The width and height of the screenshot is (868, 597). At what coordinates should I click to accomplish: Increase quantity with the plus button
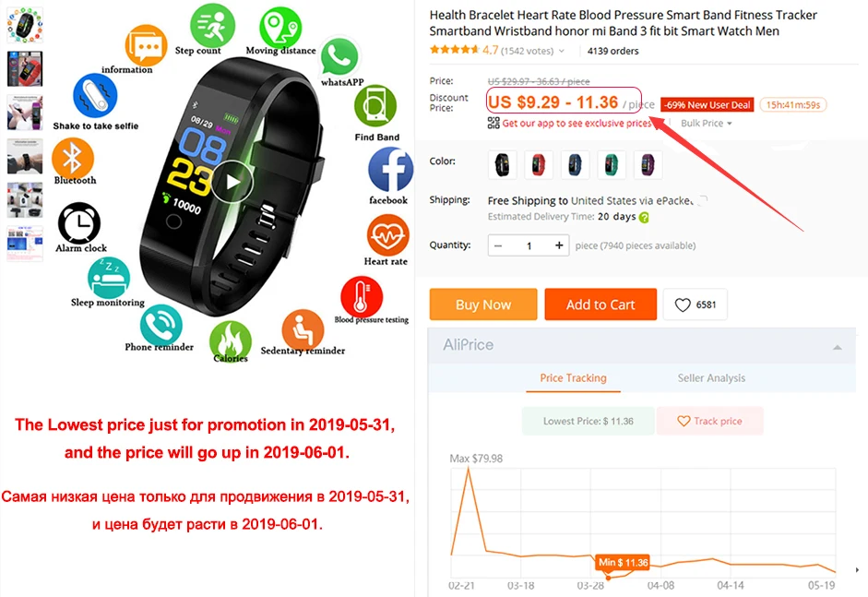559,245
